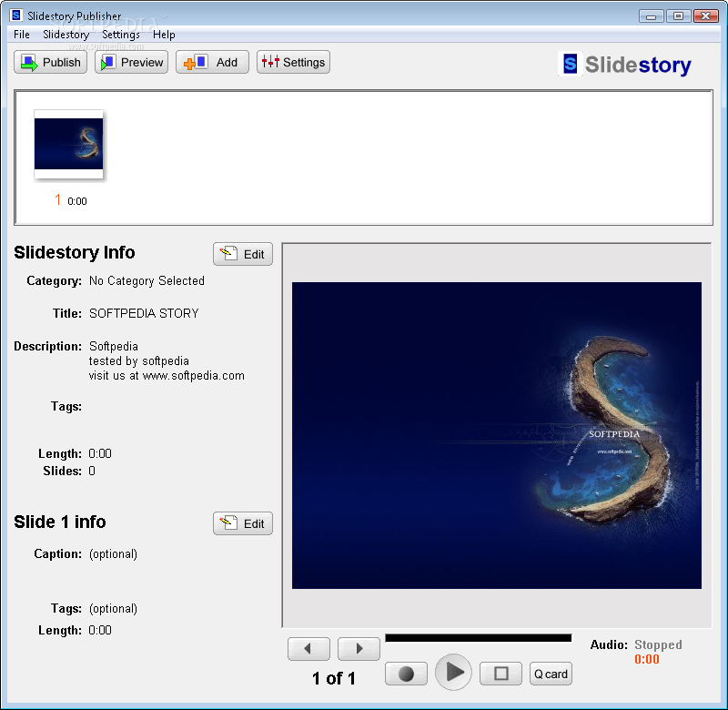Minimize the Slidestory Publisher window
728x710 pixels.
tap(651, 16)
